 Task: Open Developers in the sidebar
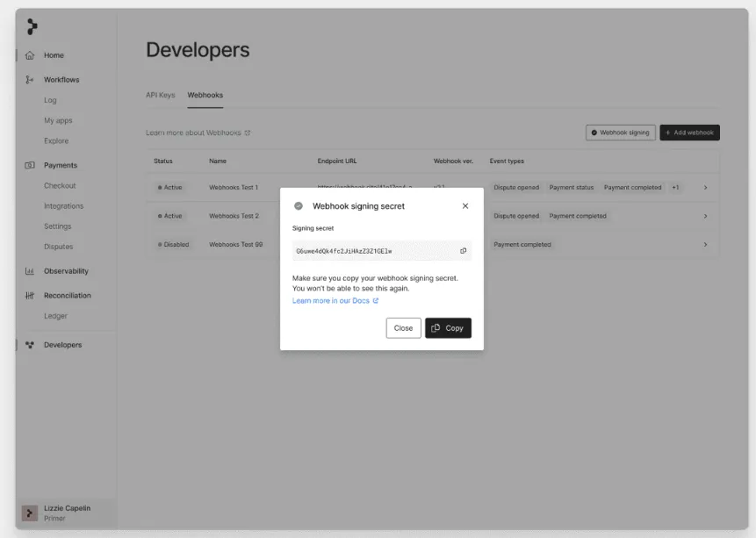coord(62,345)
